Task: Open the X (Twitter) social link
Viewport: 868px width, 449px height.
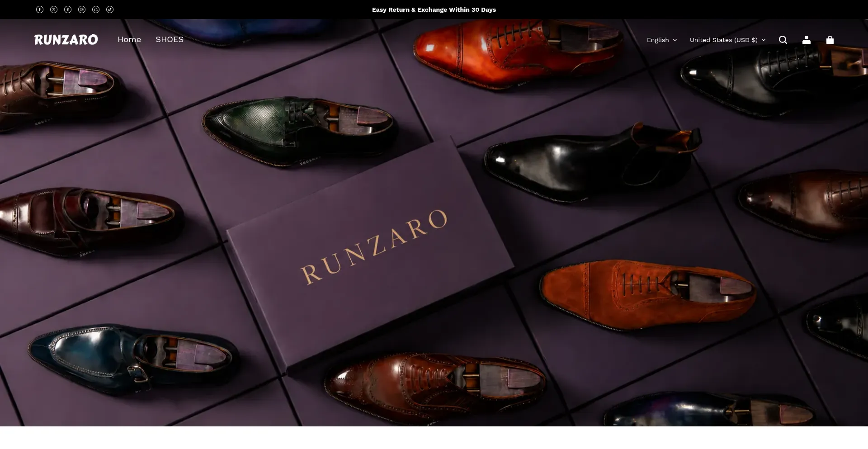Action: pyautogui.click(x=54, y=9)
